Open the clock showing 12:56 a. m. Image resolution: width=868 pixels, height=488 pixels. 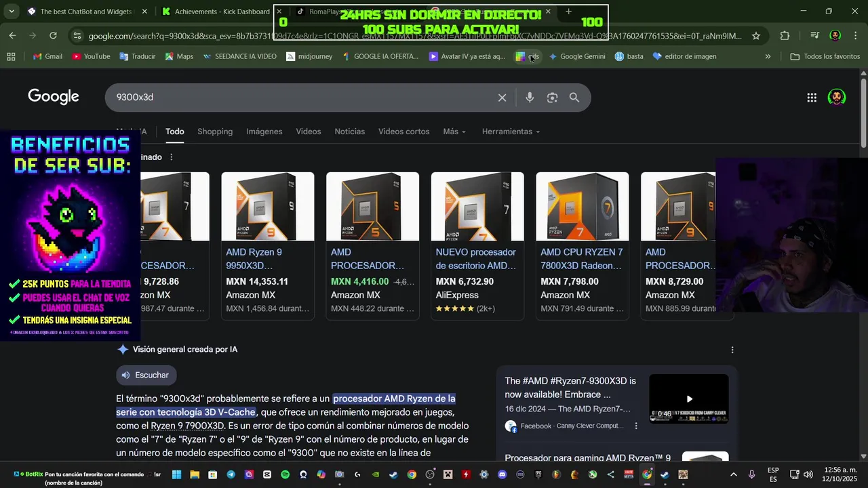840,474
